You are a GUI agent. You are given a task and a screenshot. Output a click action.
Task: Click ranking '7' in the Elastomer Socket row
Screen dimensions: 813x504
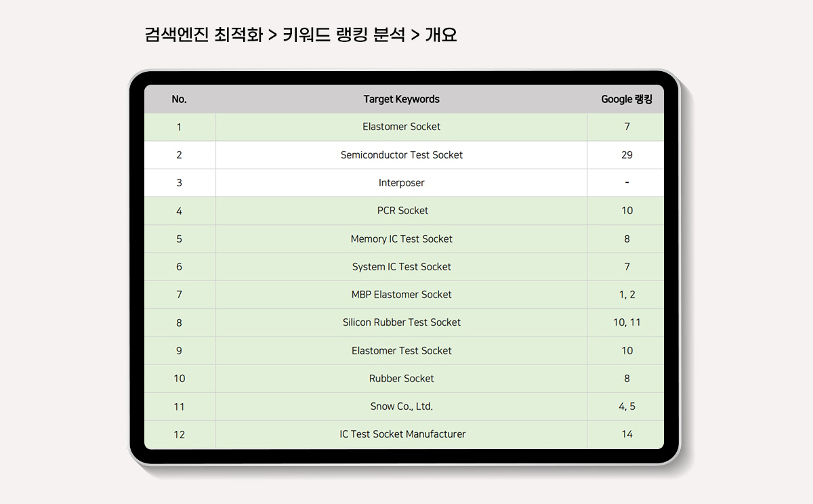pyautogui.click(x=627, y=127)
